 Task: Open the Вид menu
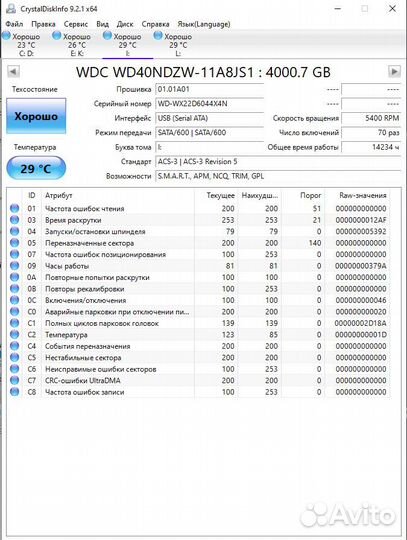[x=103, y=24]
